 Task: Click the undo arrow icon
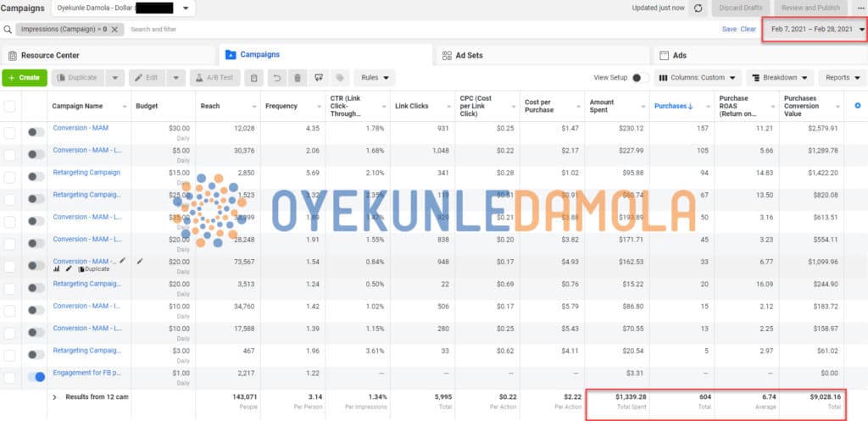coord(277,78)
